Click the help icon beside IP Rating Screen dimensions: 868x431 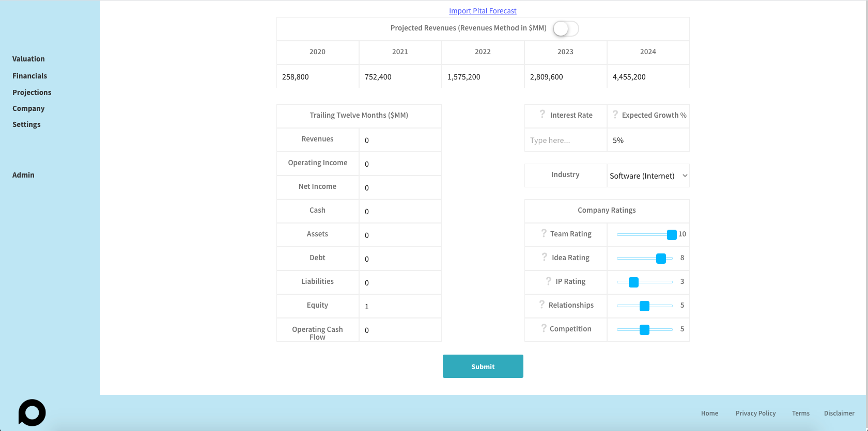tap(548, 281)
